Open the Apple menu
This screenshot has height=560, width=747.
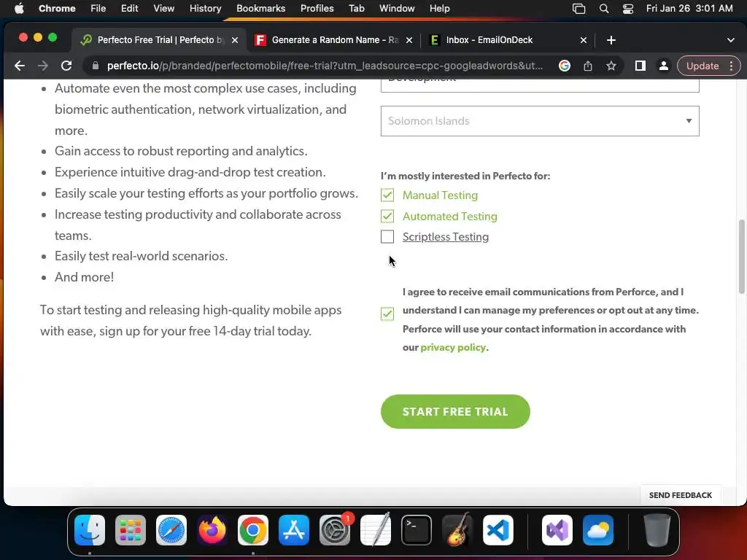pyautogui.click(x=19, y=9)
